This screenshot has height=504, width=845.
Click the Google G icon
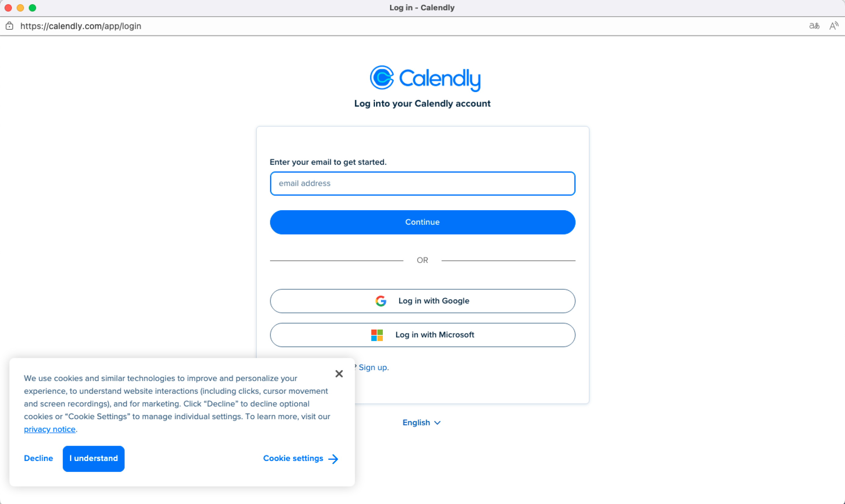(381, 301)
